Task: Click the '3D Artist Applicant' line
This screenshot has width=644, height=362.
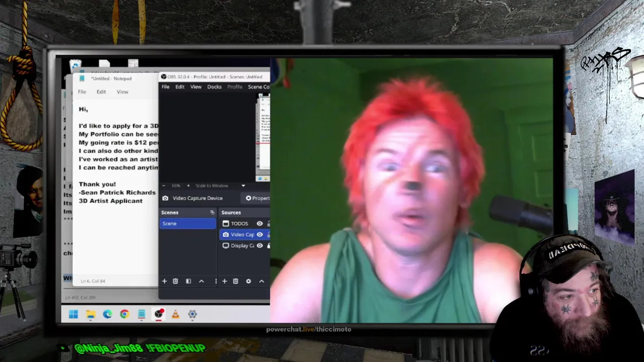Action: tap(111, 201)
